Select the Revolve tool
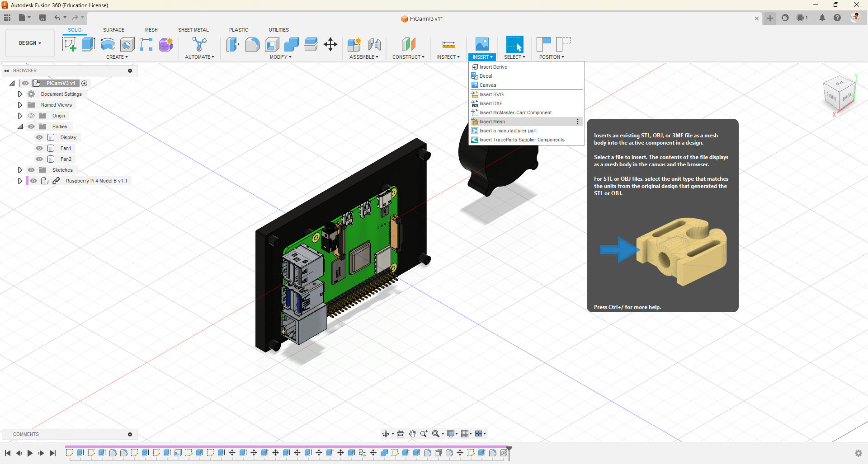This screenshot has height=464, width=868. [108, 44]
